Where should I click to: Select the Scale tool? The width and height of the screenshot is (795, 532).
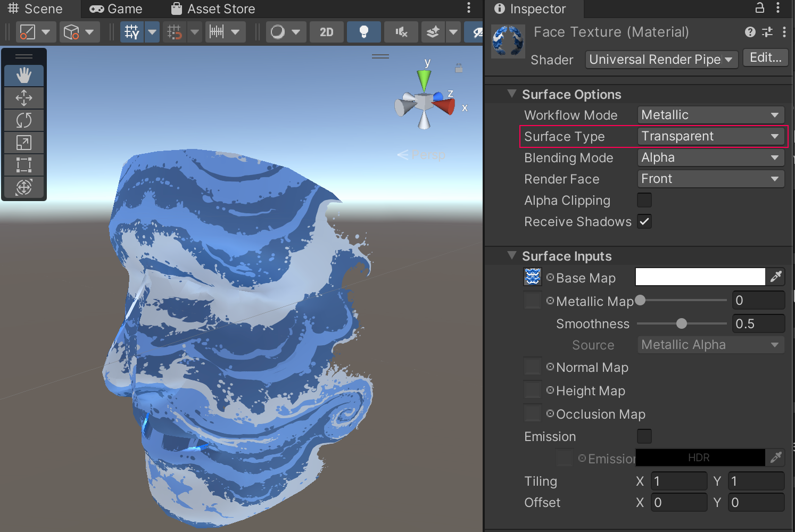24,143
